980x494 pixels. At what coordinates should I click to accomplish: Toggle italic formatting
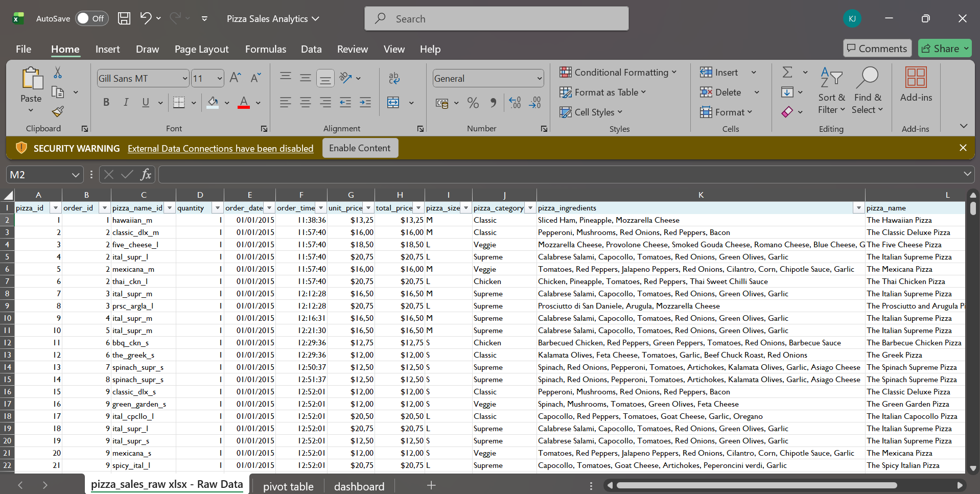(126, 102)
